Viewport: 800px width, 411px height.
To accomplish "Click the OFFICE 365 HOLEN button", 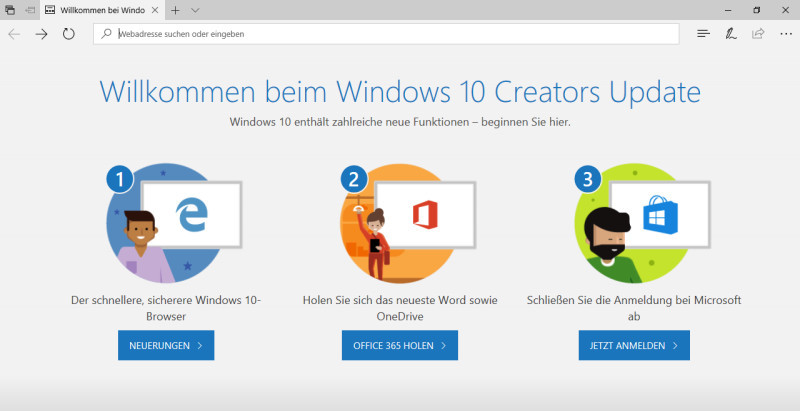I will pos(400,345).
